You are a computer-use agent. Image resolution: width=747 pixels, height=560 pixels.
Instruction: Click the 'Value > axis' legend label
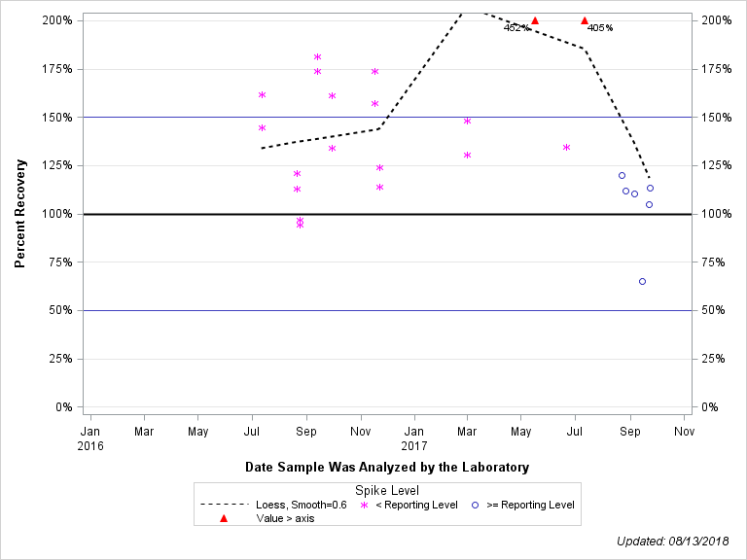[x=285, y=518]
